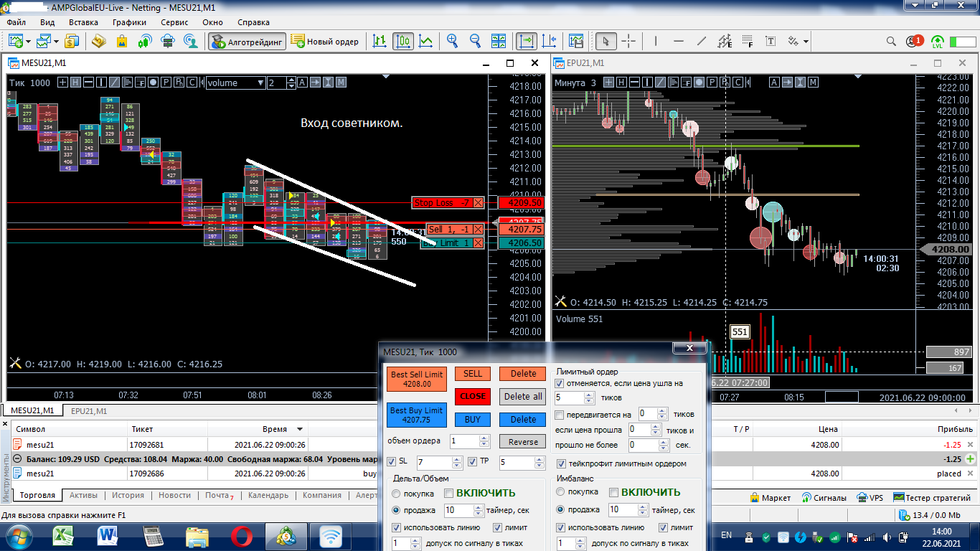Switch to the История tab

(x=128, y=495)
